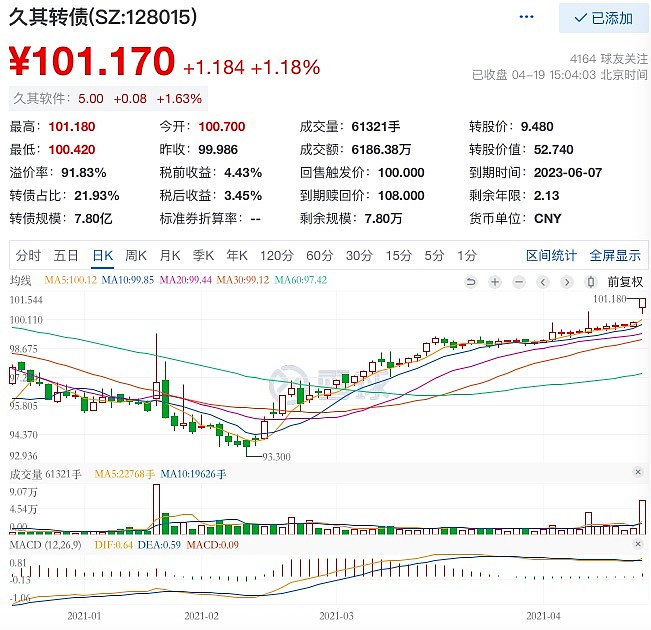Switch to 15分 chart
The image size is (651, 630).
point(399,255)
